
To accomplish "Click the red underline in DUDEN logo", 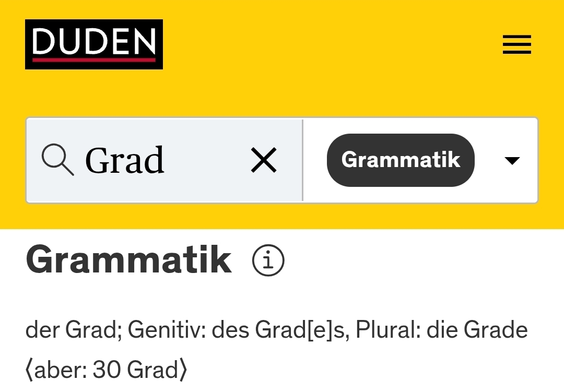I will point(94,60).
